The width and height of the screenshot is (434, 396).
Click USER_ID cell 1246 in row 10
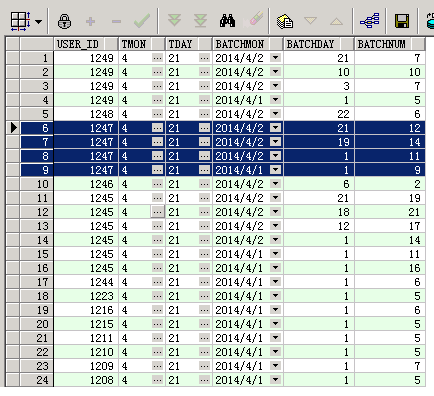[x=86, y=184]
